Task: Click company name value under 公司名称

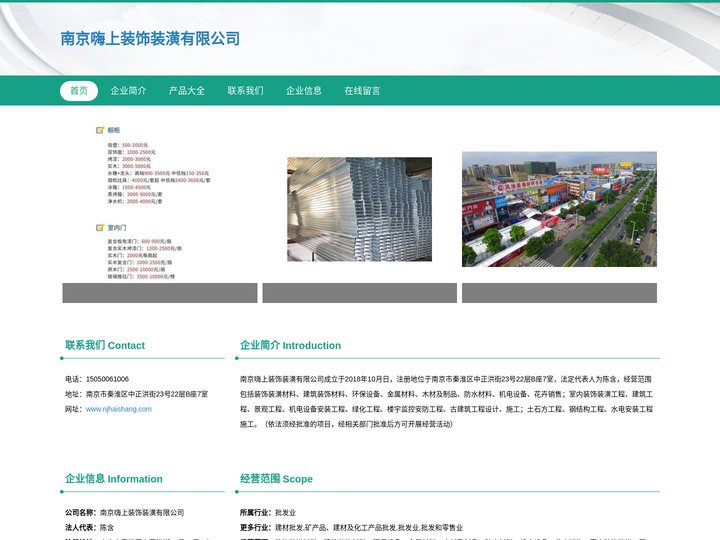Action: click(x=142, y=512)
